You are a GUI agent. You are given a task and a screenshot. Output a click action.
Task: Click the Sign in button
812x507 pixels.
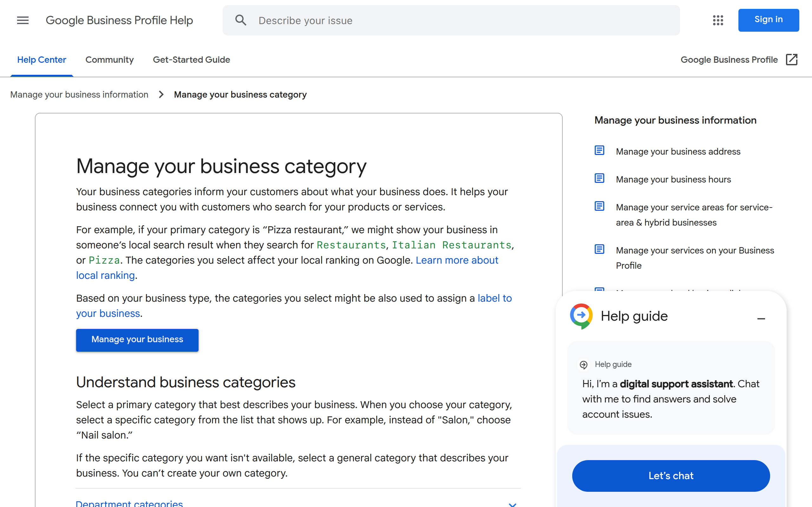pyautogui.click(x=768, y=20)
